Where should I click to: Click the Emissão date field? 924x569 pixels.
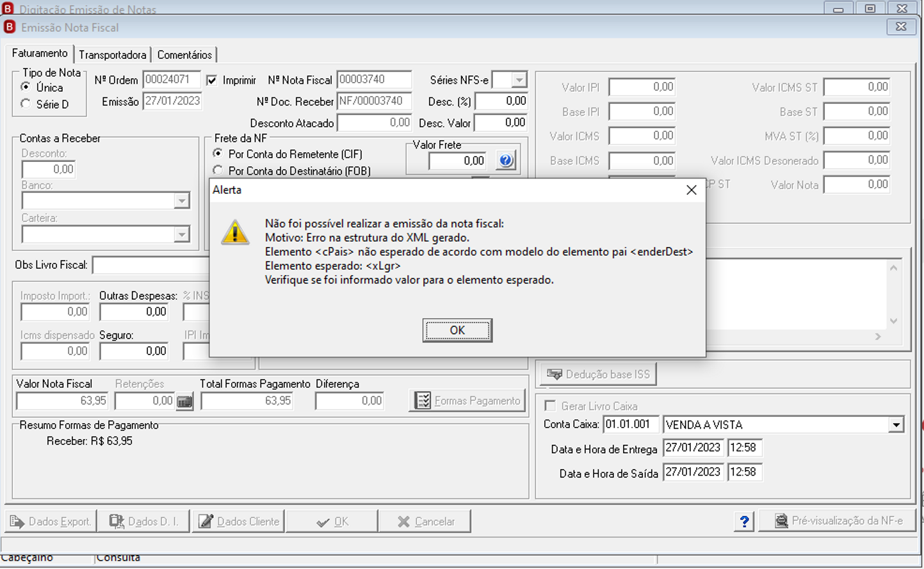(172, 101)
